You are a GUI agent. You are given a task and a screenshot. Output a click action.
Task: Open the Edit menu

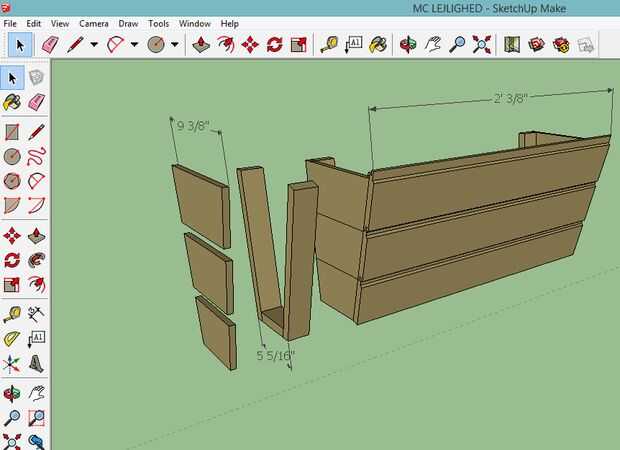34,24
